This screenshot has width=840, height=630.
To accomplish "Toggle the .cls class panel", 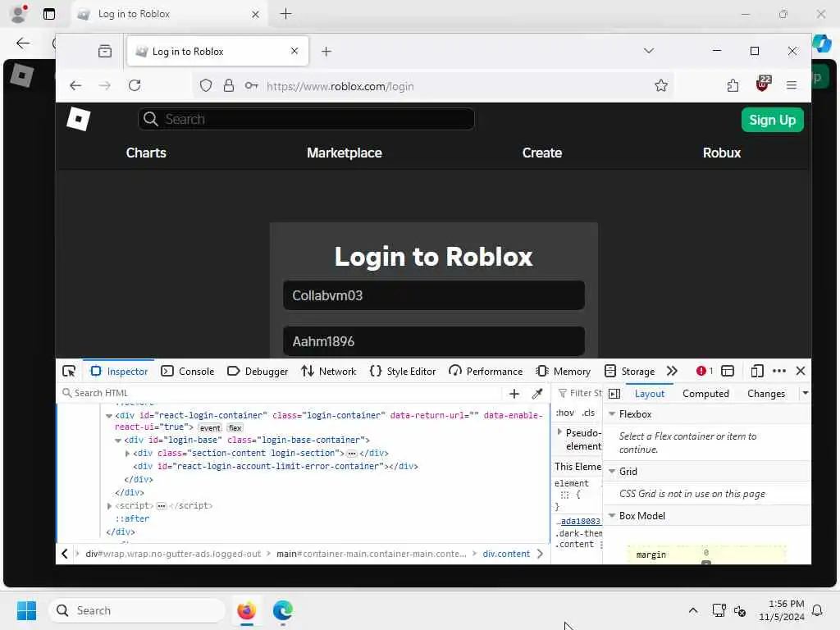I will tap(588, 413).
